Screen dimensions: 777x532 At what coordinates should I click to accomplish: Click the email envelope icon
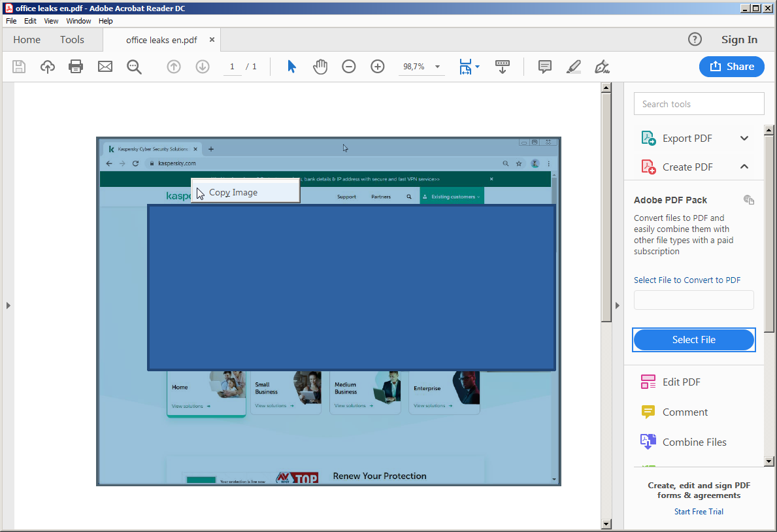pos(105,67)
